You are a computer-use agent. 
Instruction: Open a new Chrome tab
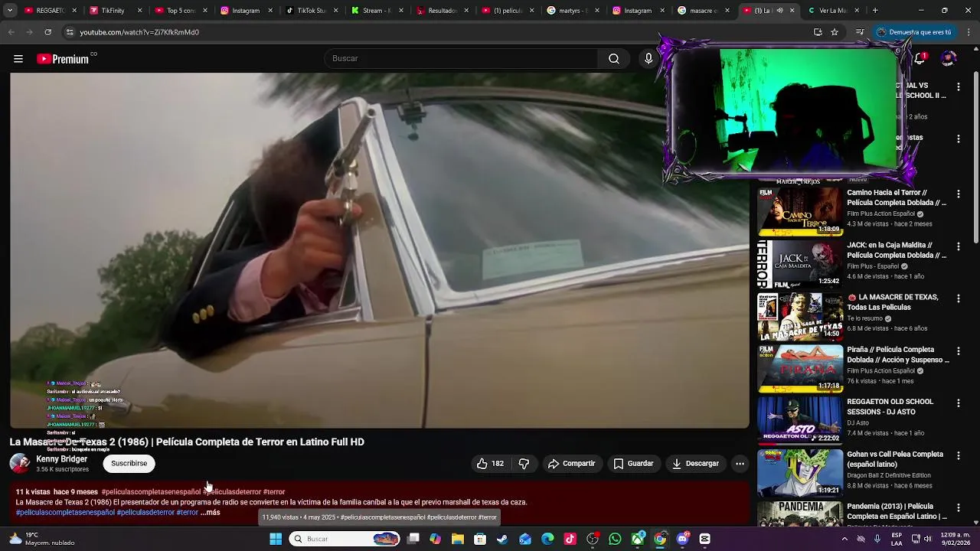[x=875, y=11]
